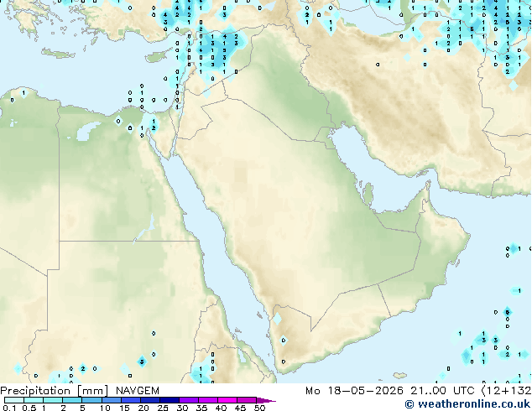Screen dimensions: 532x411
Task: Click the legend scale value 45
Action: point(240,408)
